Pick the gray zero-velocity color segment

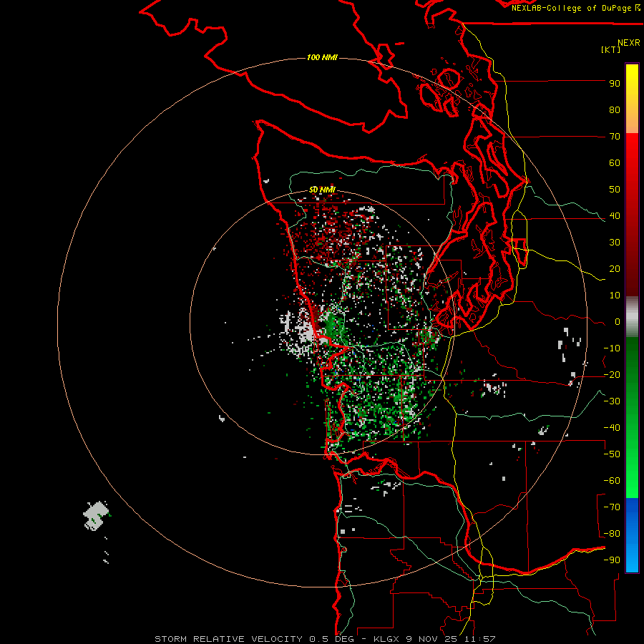(632, 317)
